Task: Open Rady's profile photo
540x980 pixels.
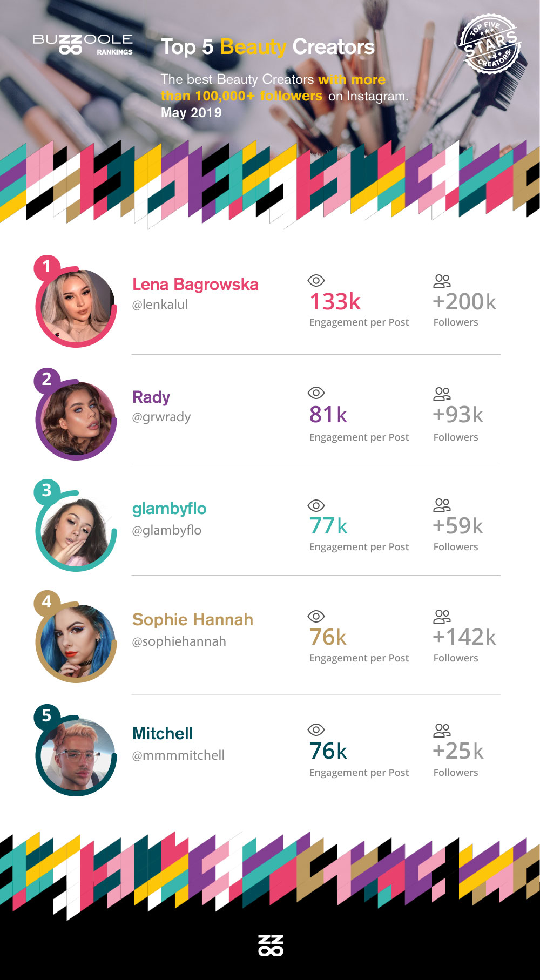Action: (77, 420)
